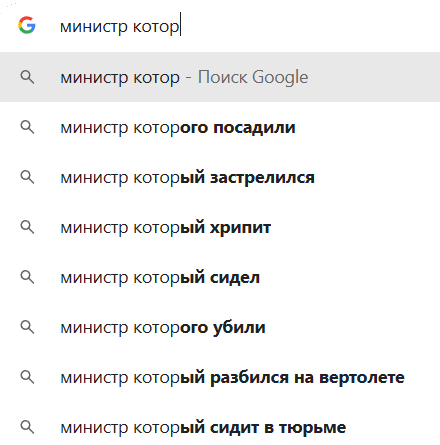Click magnifier icon next to 'который хрипит'
The height and width of the screenshot is (445, 440).
pyautogui.click(x=27, y=227)
